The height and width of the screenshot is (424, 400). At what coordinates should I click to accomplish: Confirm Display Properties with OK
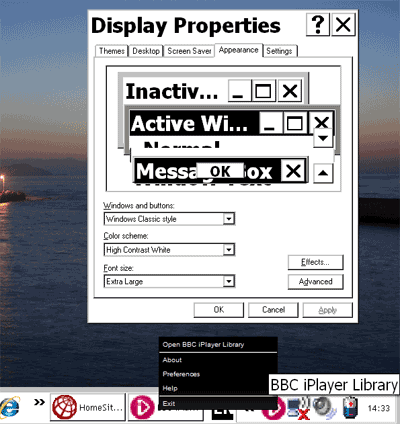tap(219, 310)
